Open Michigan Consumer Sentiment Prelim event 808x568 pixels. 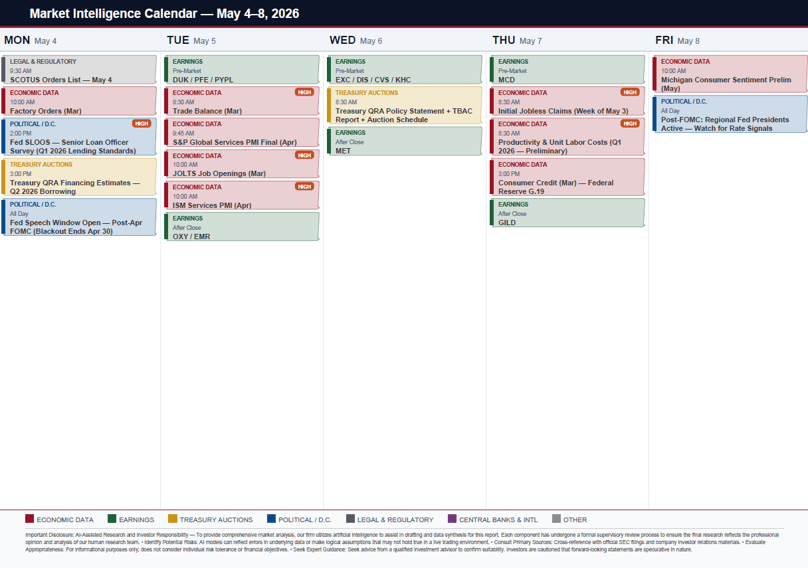tap(730, 74)
